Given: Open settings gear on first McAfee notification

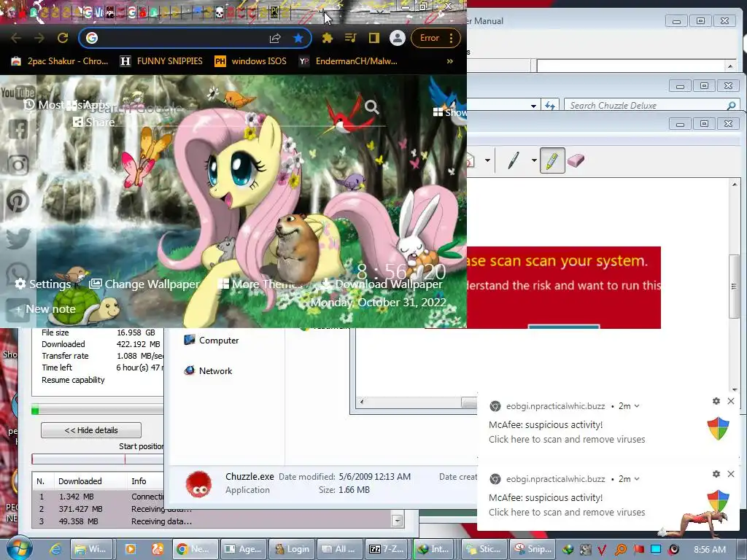Looking at the screenshot, I should pyautogui.click(x=716, y=401).
